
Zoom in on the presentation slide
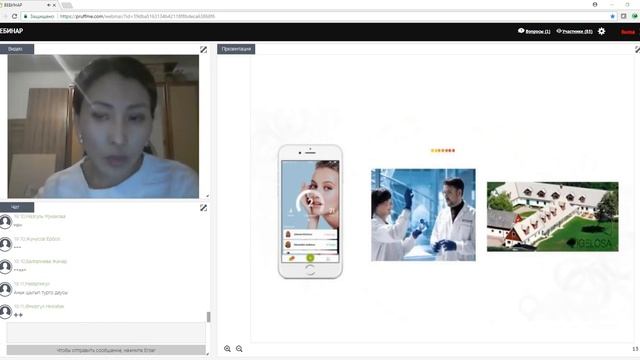227,349
